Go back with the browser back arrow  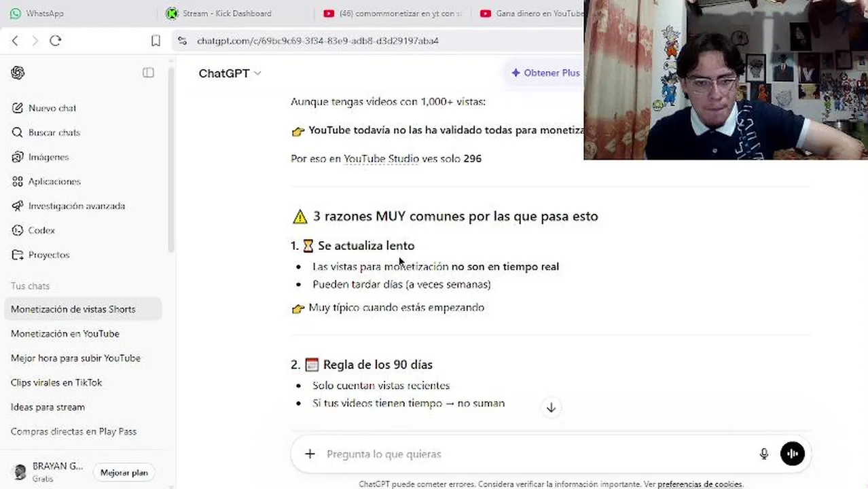tap(15, 41)
